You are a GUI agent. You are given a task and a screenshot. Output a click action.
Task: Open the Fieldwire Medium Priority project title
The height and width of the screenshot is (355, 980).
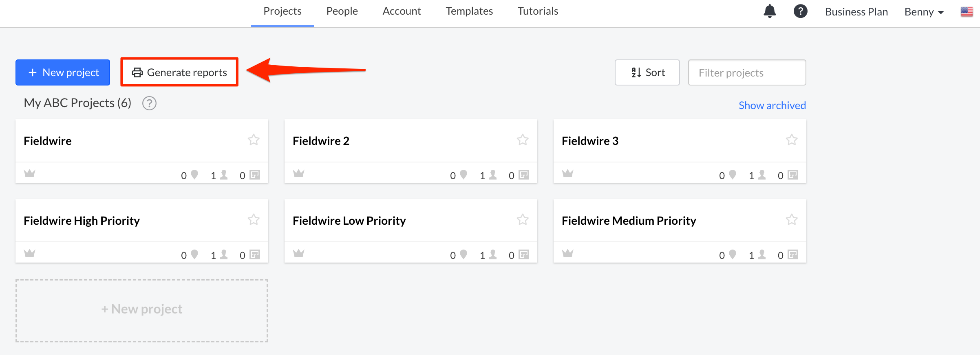coord(629,221)
